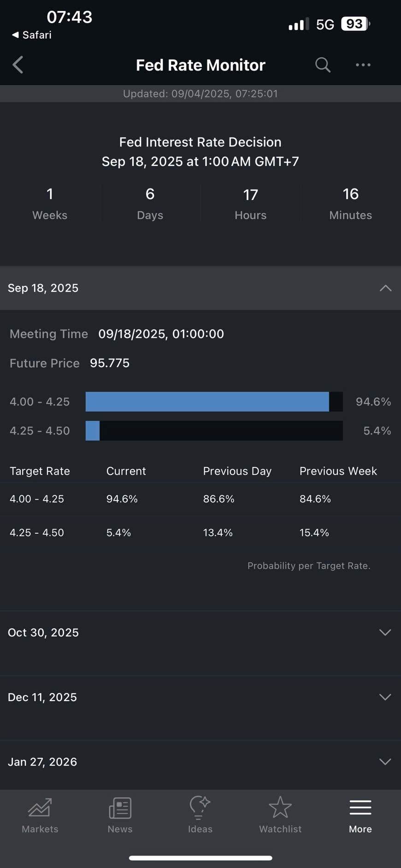
Task: Tap the Watchlist star icon
Action: pyautogui.click(x=280, y=808)
